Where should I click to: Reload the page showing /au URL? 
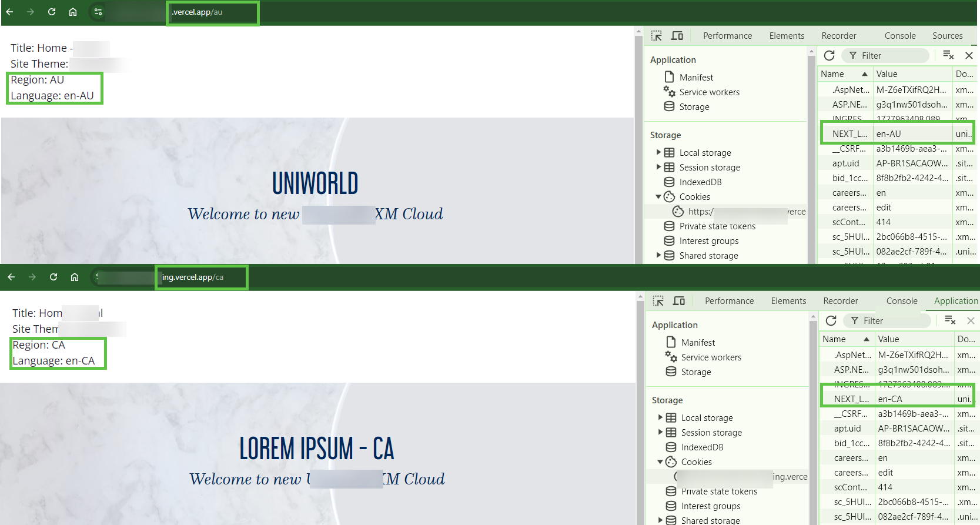pos(52,12)
